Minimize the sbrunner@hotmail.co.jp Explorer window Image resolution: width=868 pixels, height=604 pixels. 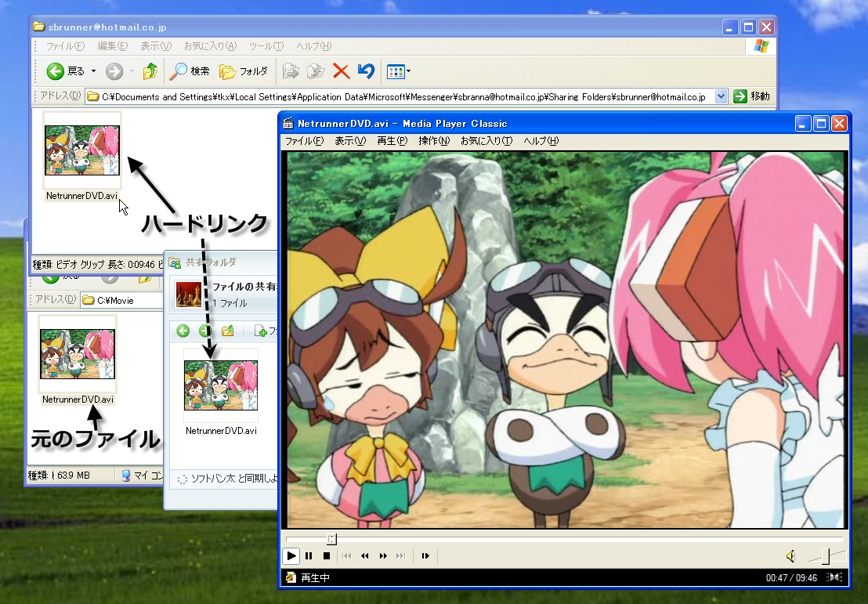730,27
